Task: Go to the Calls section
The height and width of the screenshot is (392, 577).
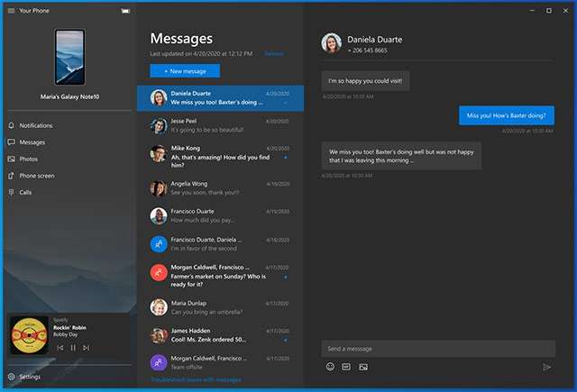Action: [69, 192]
